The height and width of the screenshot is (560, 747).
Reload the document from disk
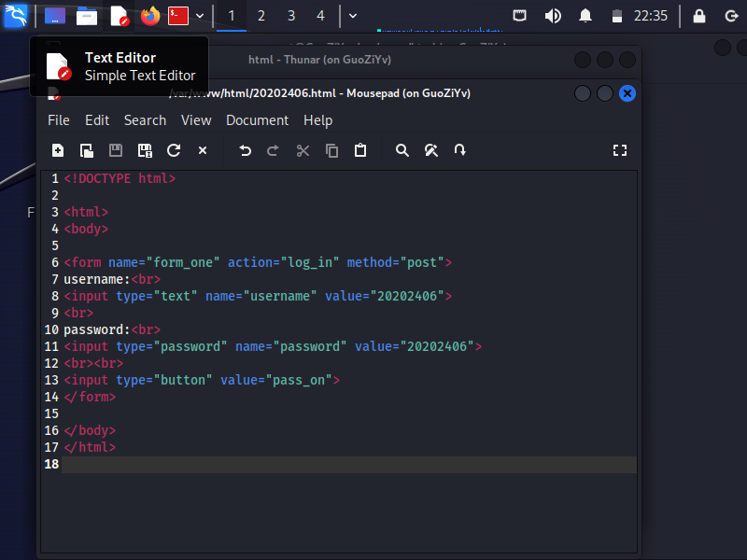[x=174, y=150]
